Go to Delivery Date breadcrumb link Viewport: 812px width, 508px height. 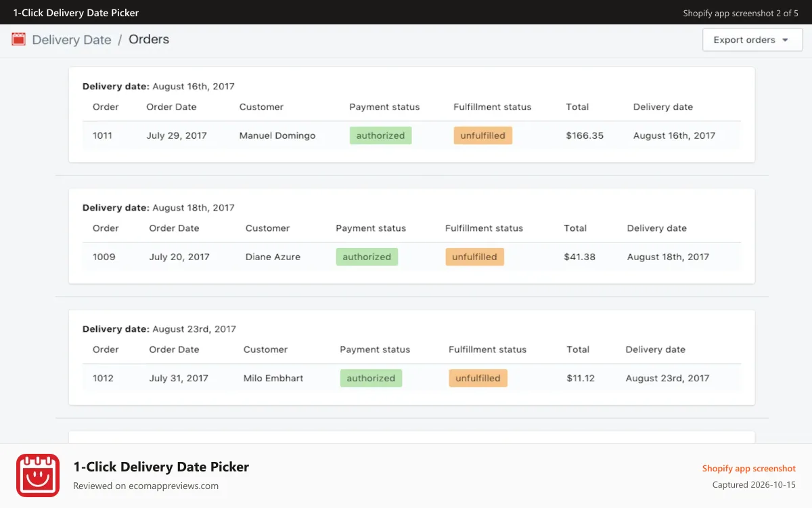point(72,40)
